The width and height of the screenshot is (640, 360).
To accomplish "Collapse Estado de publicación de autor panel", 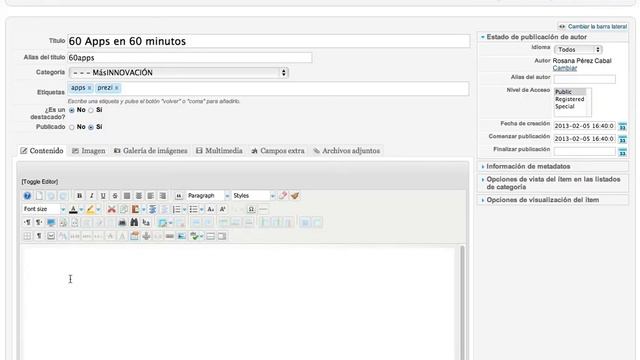I will click(x=553, y=37).
